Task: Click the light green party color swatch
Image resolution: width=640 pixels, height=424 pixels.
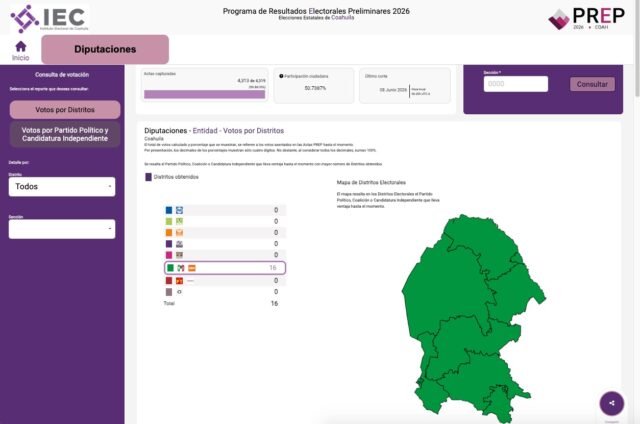Action: click(169, 221)
